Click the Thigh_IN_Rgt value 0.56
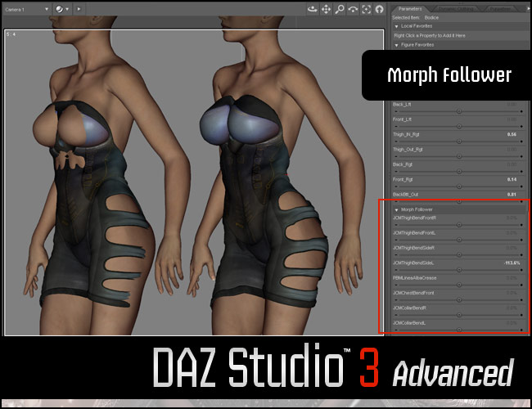The image size is (532, 409). (x=512, y=135)
